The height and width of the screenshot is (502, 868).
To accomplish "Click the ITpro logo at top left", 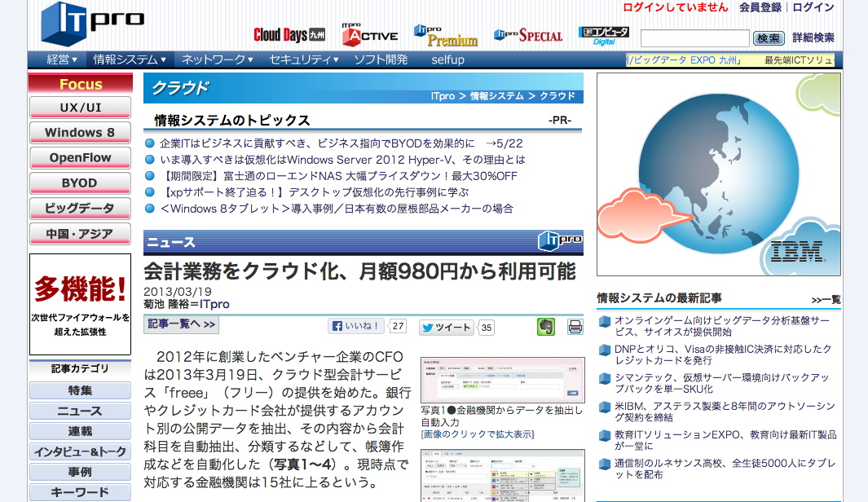I will coord(94,22).
